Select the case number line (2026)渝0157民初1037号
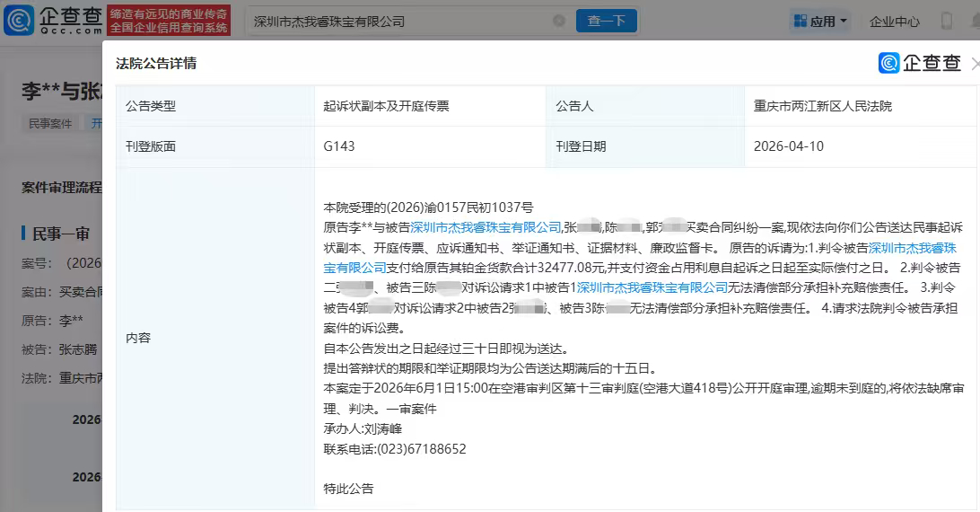 click(428, 207)
